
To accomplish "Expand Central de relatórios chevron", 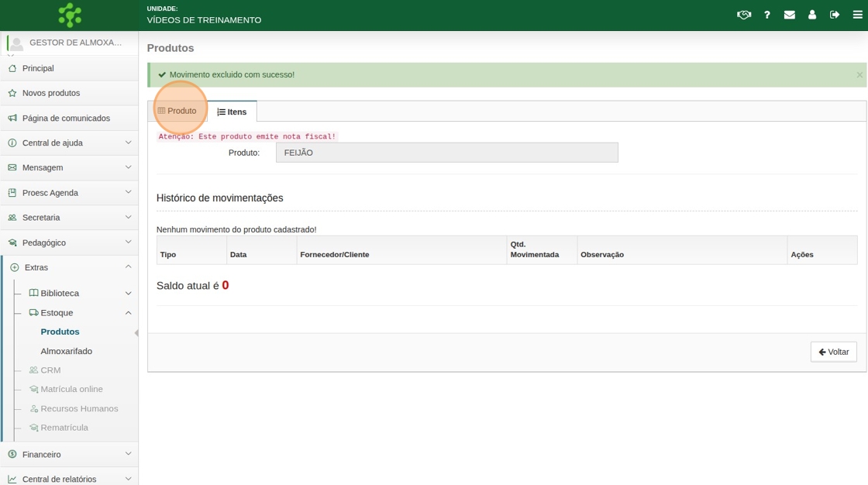I will (128, 478).
